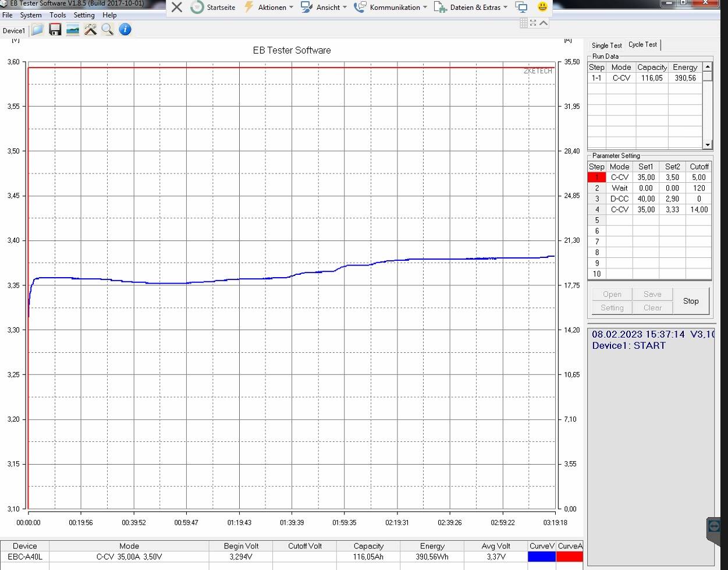Click the grid handle icon under the toolbar

coord(524,23)
